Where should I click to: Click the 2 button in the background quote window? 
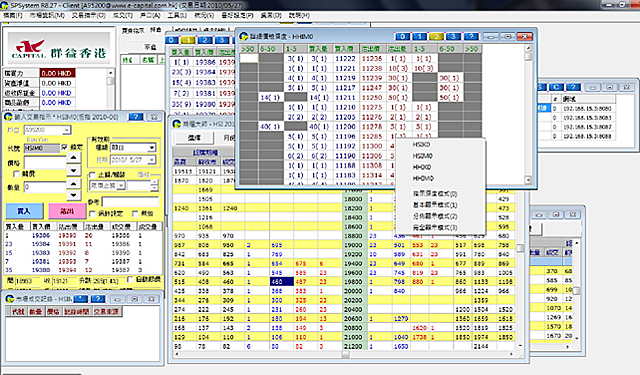tap(204, 40)
